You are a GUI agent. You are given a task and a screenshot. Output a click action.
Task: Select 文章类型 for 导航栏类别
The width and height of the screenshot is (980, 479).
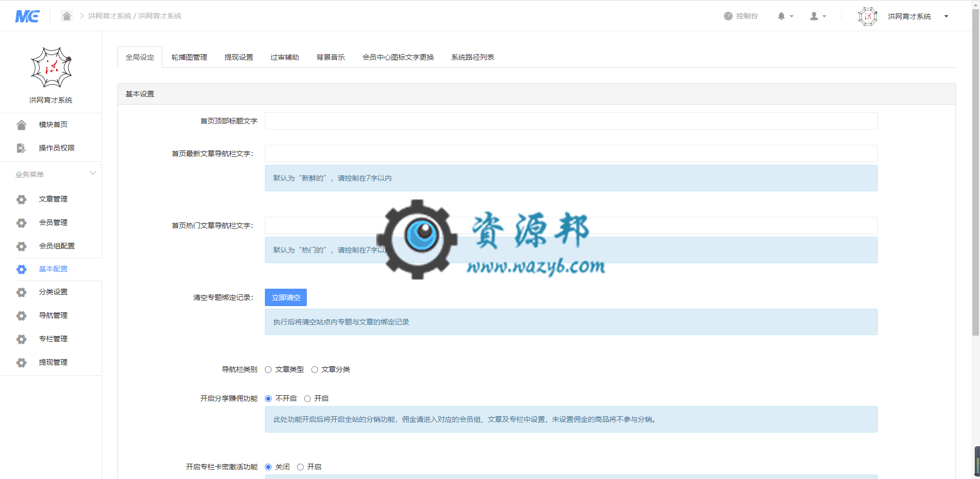point(268,369)
